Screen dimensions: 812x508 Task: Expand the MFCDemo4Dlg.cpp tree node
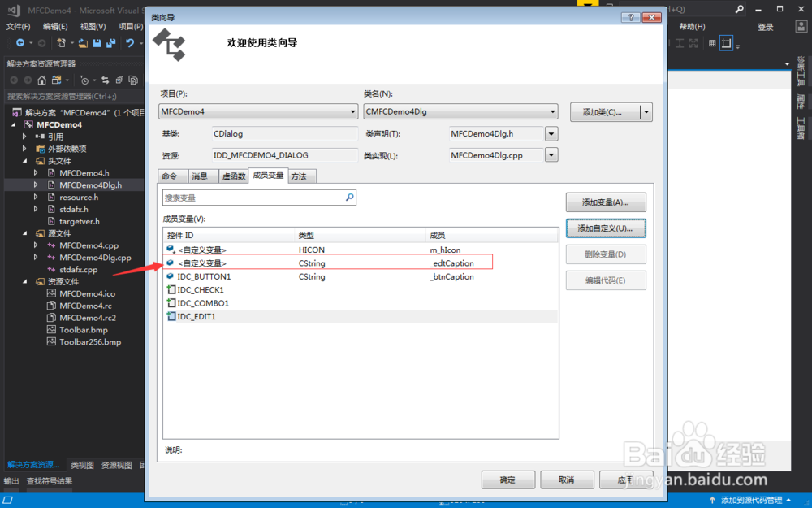click(x=35, y=257)
